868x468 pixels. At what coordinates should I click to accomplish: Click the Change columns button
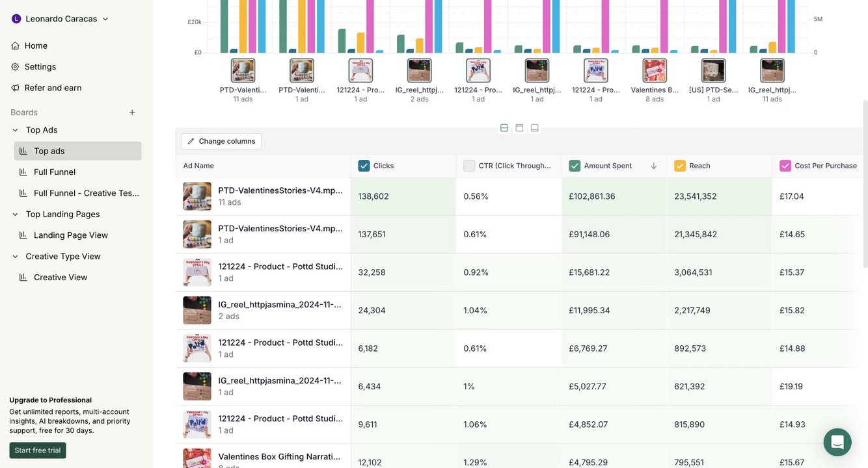coord(221,141)
